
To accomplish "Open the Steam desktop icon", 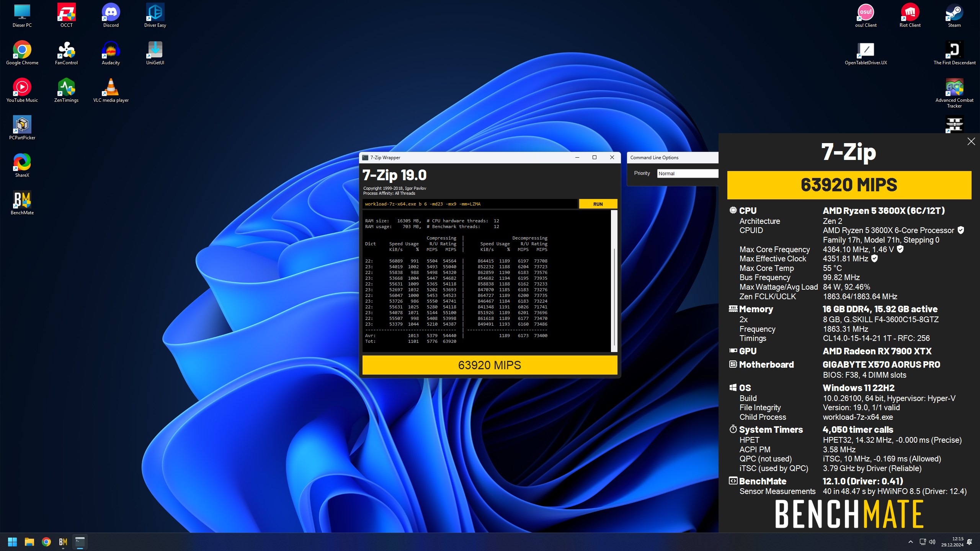I will (x=954, y=16).
